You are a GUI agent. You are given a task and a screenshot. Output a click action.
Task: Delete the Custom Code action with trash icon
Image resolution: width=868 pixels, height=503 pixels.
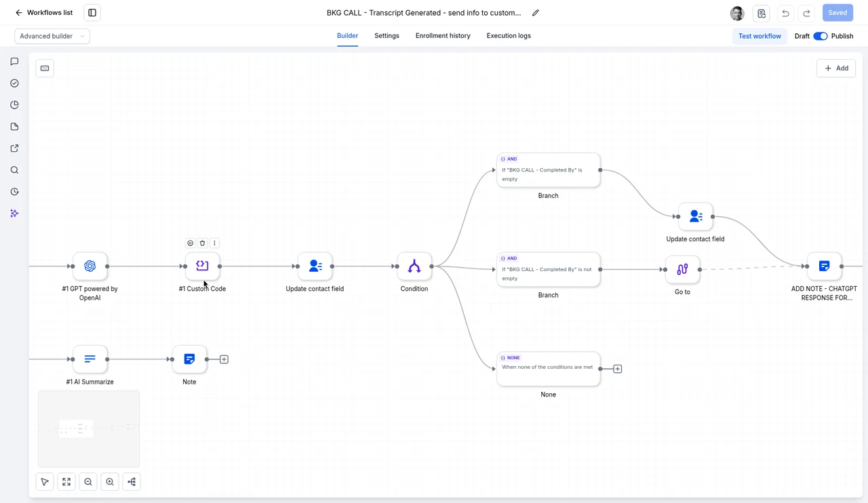coord(202,243)
